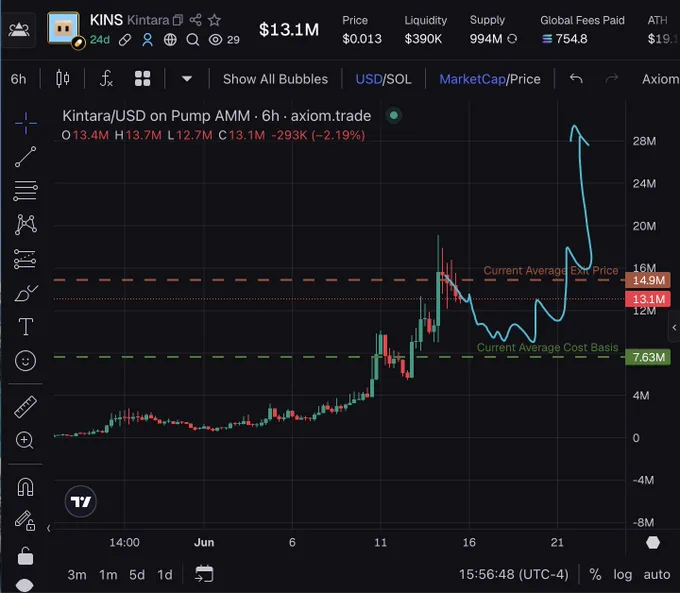Select the 3m date range
The width and height of the screenshot is (680, 593).
(77, 575)
